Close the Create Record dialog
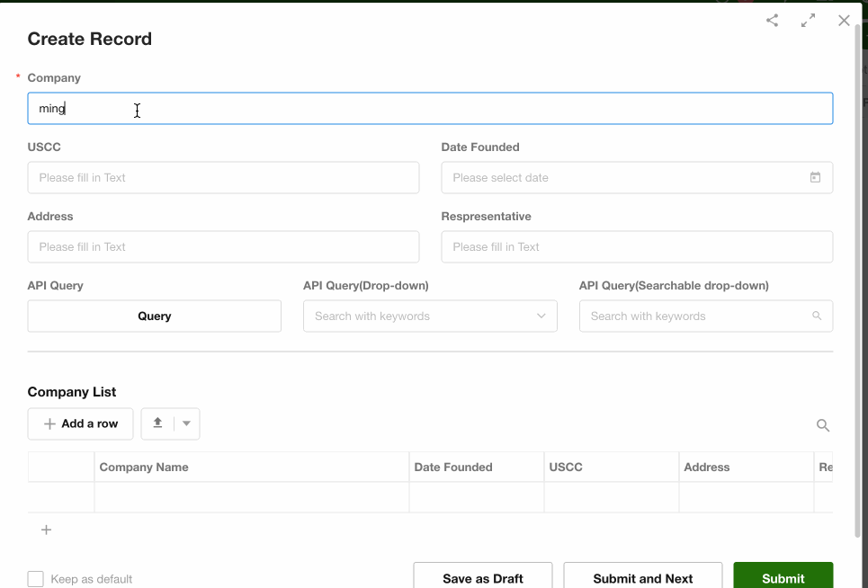868x588 pixels. (844, 21)
